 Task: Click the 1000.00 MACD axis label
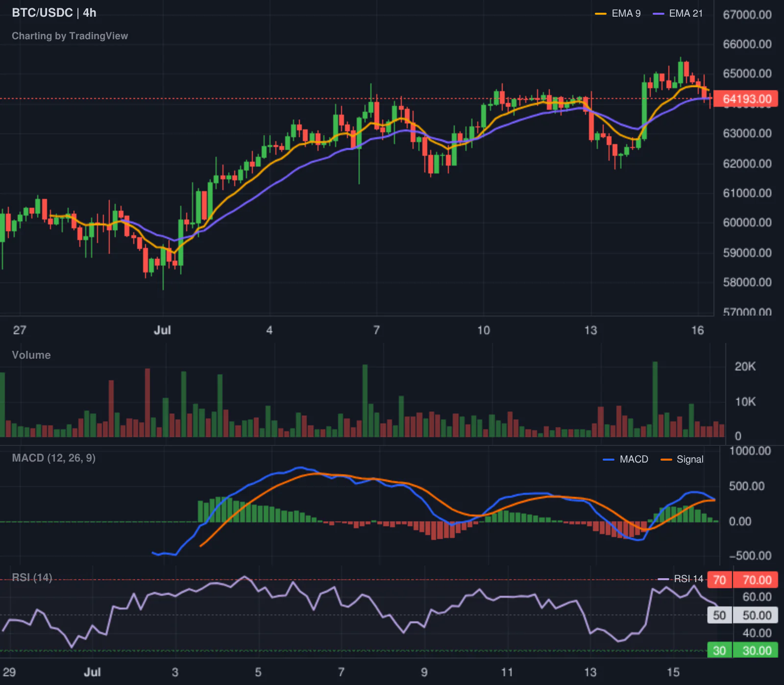pyautogui.click(x=750, y=451)
